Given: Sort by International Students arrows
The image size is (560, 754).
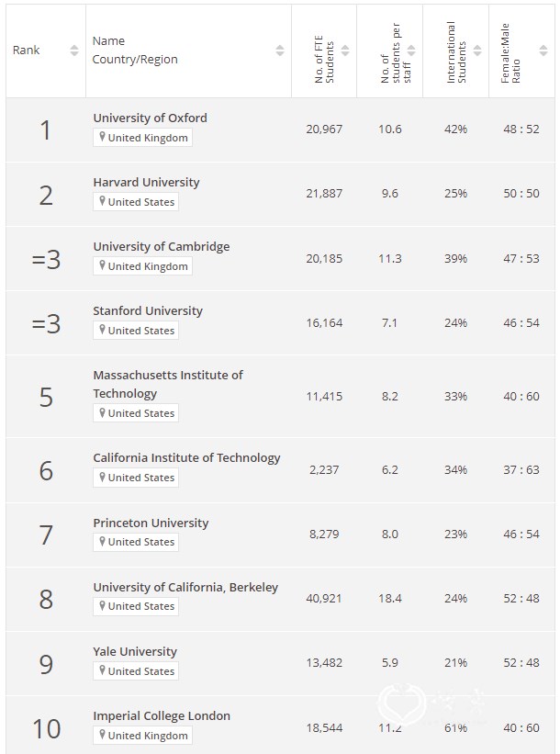Looking at the screenshot, I should click(x=477, y=50).
